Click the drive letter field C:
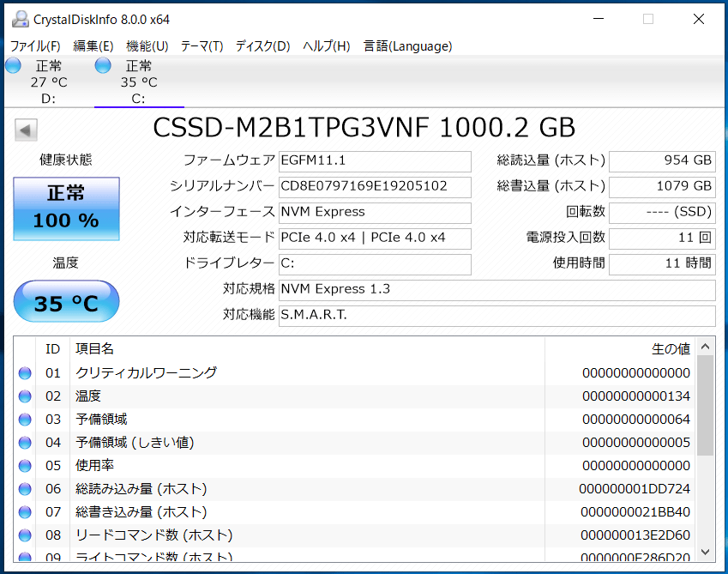The height and width of the screenshot is (574, 728). 375,264
